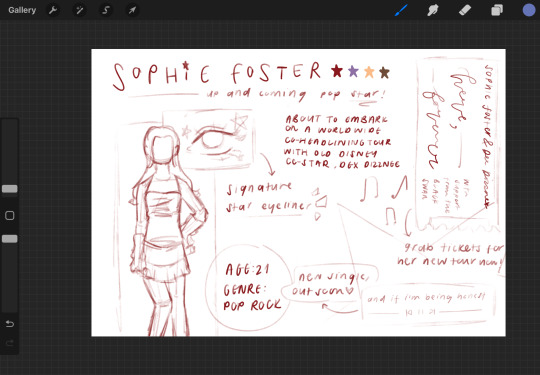The width and height of the screenshot is (540, 375).
Task: Click the brush size slider handle
Action: (10, 189)
